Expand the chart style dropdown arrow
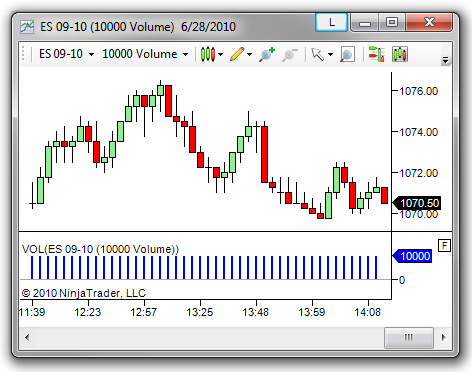472x372 pixels. (x=220, y=54)
